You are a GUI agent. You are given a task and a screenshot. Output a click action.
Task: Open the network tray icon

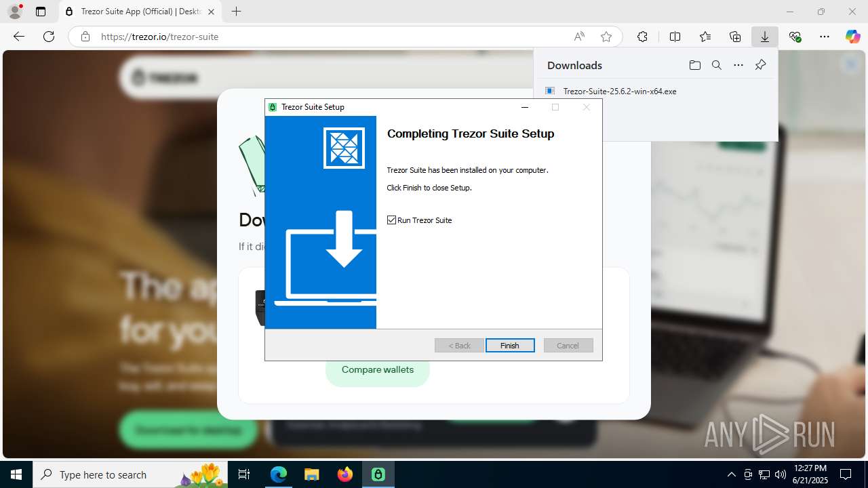tap(764, 474)
